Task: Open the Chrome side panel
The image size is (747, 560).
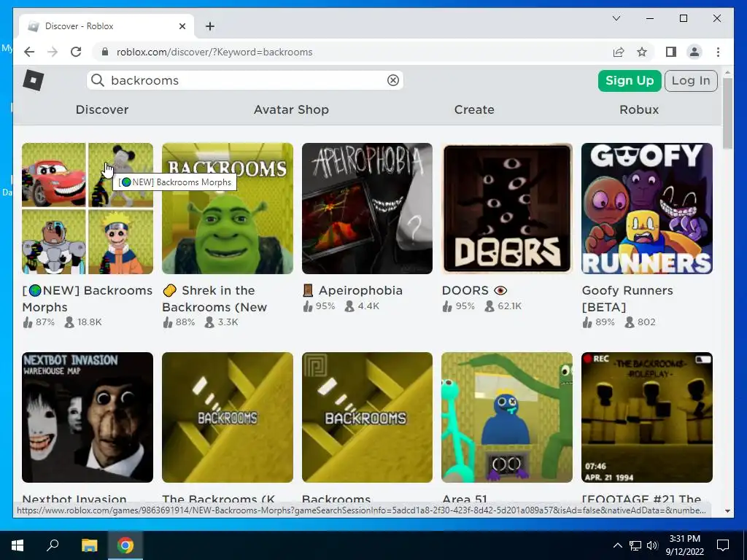Action: click(x=671, y=52)
